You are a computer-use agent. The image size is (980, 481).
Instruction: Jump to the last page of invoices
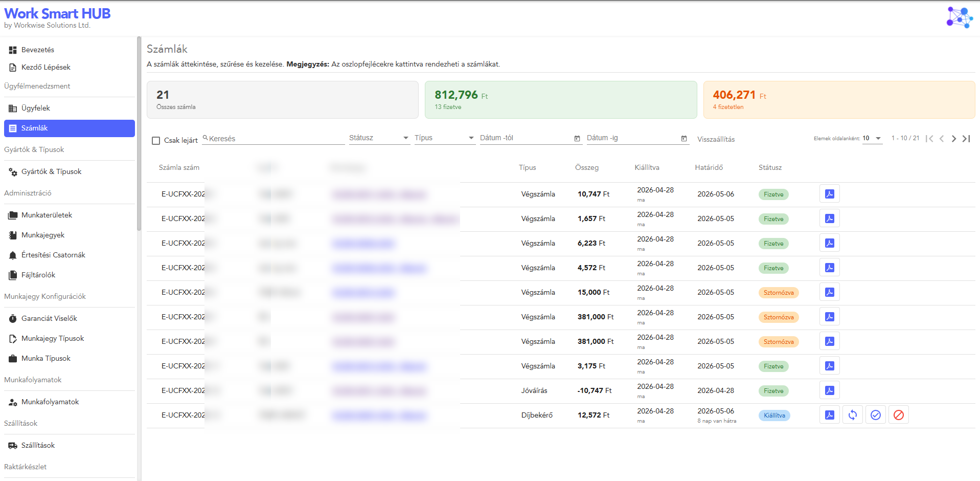click(x=966, y=139)
